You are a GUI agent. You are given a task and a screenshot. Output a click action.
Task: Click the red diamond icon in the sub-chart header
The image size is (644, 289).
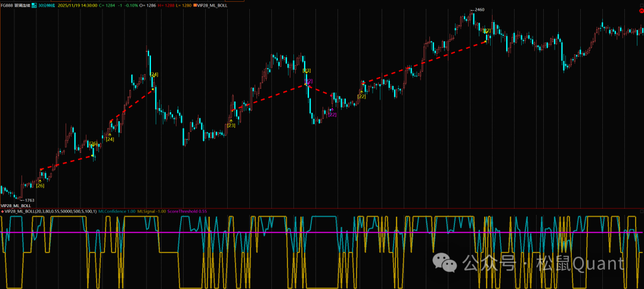click(x=2, y=211)
